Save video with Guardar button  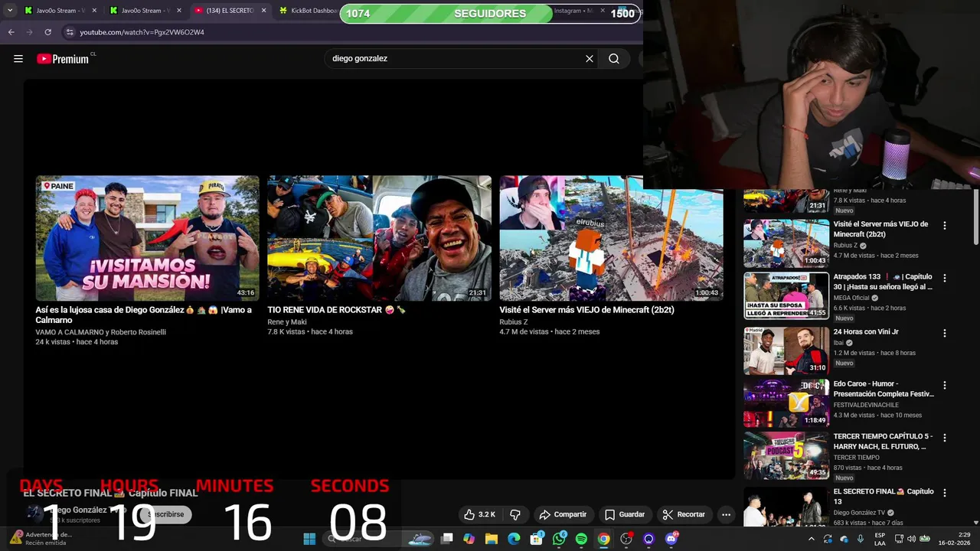[x=625, y=514]
